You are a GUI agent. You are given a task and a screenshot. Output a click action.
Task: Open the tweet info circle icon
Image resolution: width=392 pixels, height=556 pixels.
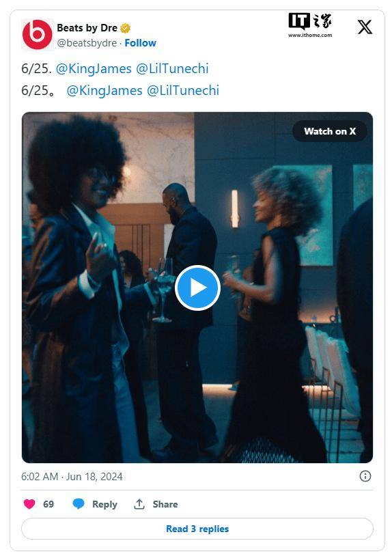coord(365,476)
